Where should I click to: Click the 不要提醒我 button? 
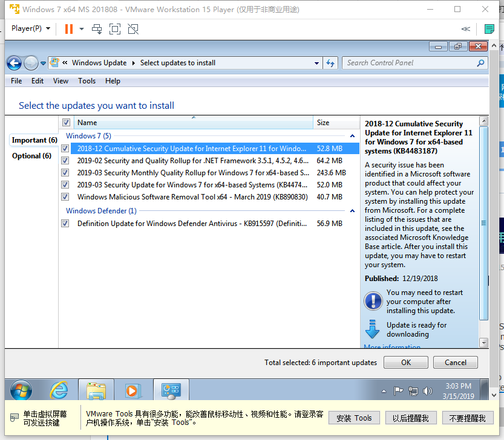pos(467,418)
